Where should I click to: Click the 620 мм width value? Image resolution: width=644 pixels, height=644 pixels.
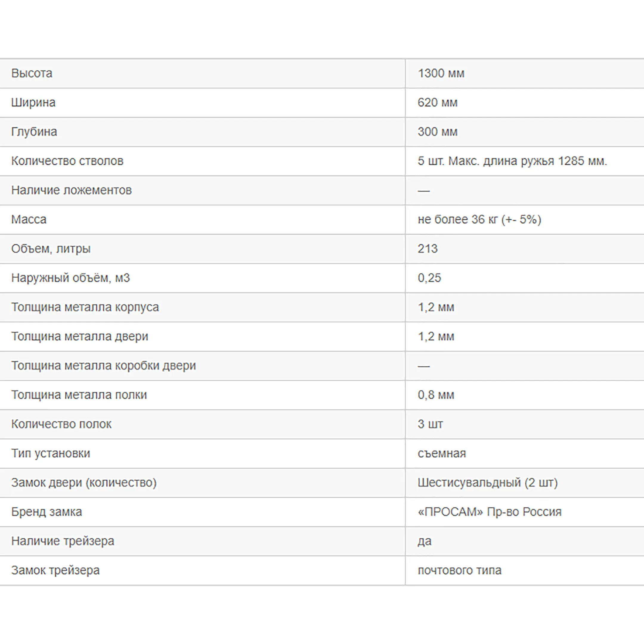click(x=437, y=103)
